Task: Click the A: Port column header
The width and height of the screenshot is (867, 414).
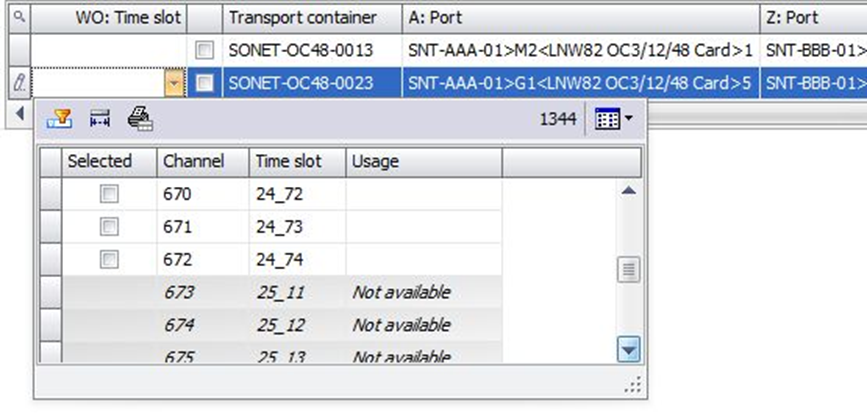Action: click(x=581, y=18)
